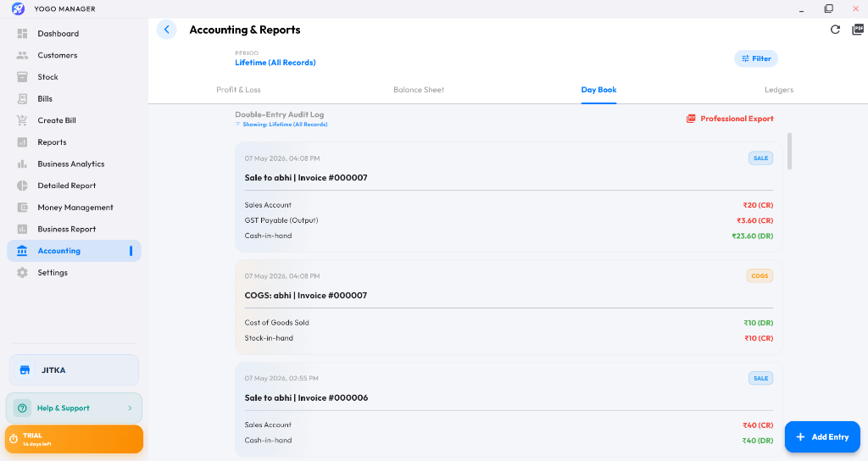The height and width of the screenshot is (461, 868).
Task: Open Lifetime (All Records) period selector
Action: 275,63
